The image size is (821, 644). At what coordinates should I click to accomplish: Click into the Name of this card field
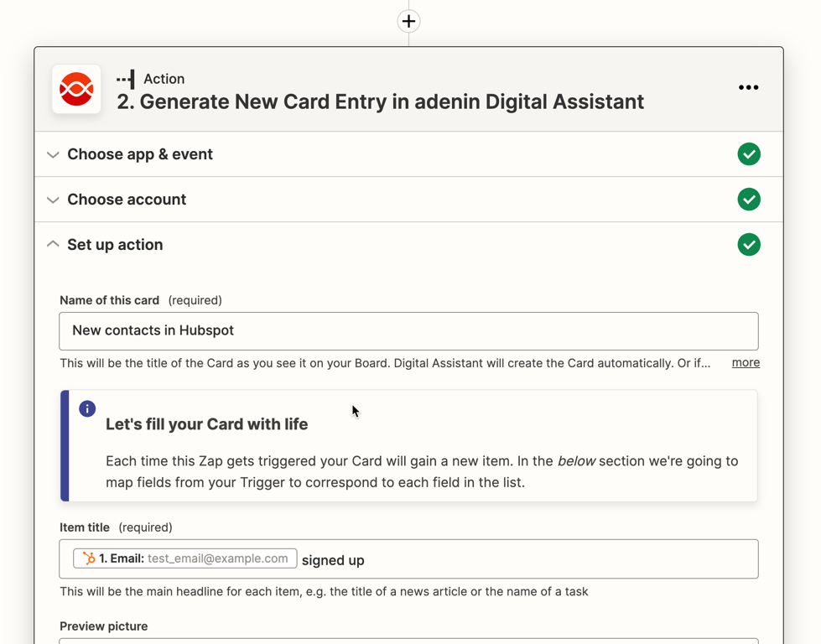pos(408,331)
